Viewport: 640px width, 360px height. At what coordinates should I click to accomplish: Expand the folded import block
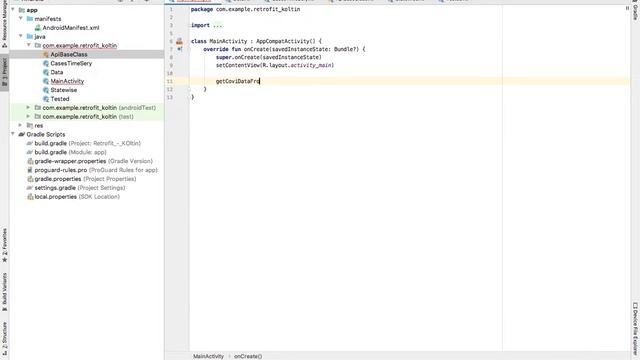[218, 25]
